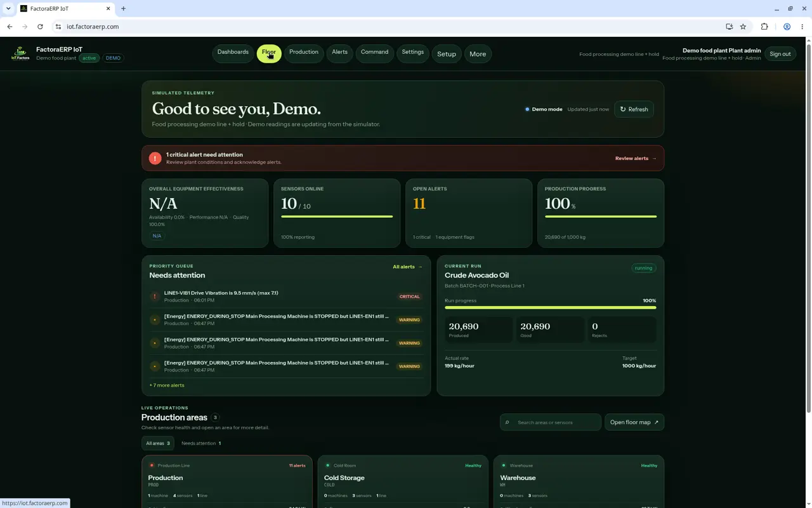Screen dimensions: 812x508
Task: Click the Open Alerts count 11
Action: tap(419, 204)
